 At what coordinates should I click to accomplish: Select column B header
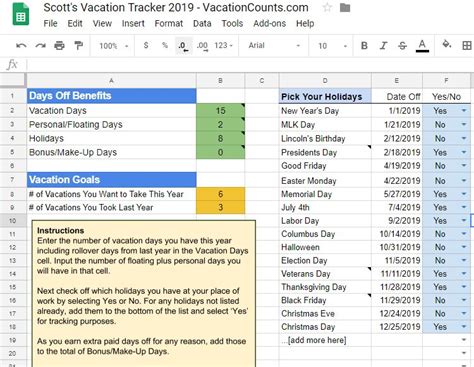[x=220, y=80]
